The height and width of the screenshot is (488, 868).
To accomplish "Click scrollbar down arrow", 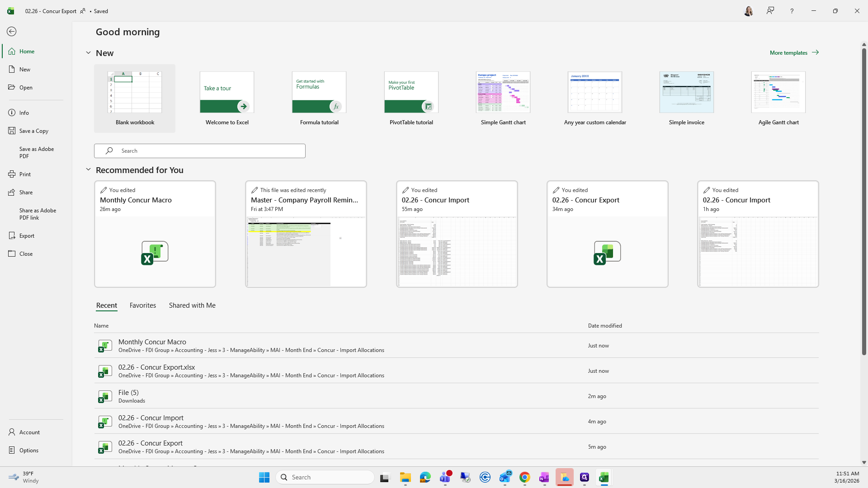I will point(864,462).
